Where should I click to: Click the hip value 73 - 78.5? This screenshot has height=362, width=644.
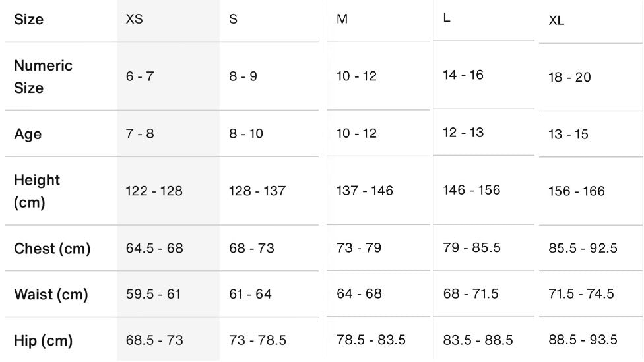(257, 340)
